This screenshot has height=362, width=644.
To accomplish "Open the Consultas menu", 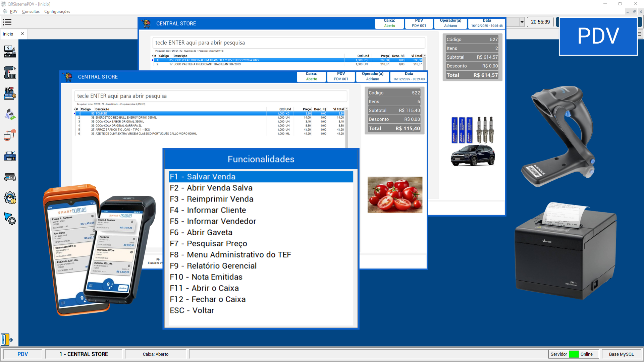I will coord(31,11).
